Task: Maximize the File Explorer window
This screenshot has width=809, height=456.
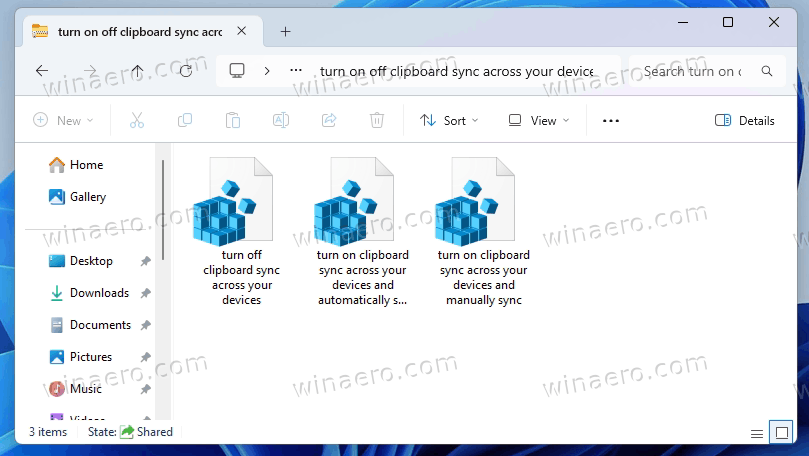Action: coord(728,22)
